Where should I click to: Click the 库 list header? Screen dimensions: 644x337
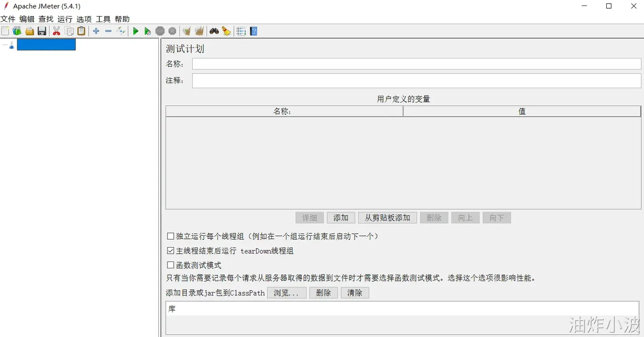(402, 309)
